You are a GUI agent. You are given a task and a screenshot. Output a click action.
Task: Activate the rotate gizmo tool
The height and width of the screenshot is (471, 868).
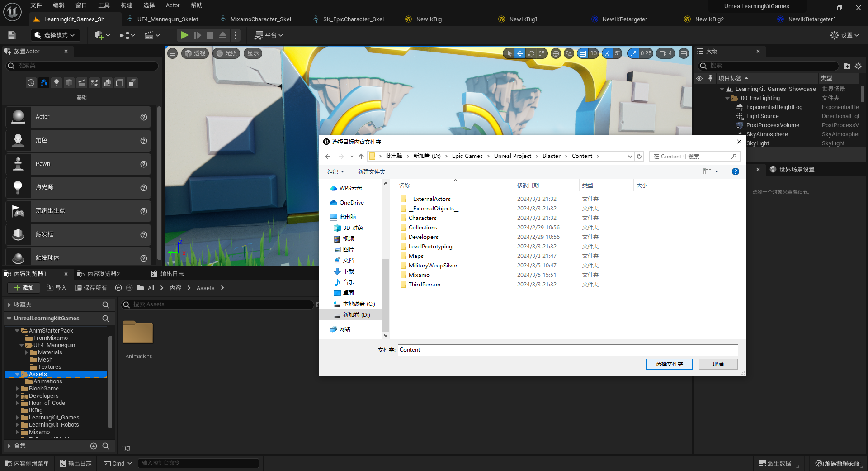pos(531,53)
